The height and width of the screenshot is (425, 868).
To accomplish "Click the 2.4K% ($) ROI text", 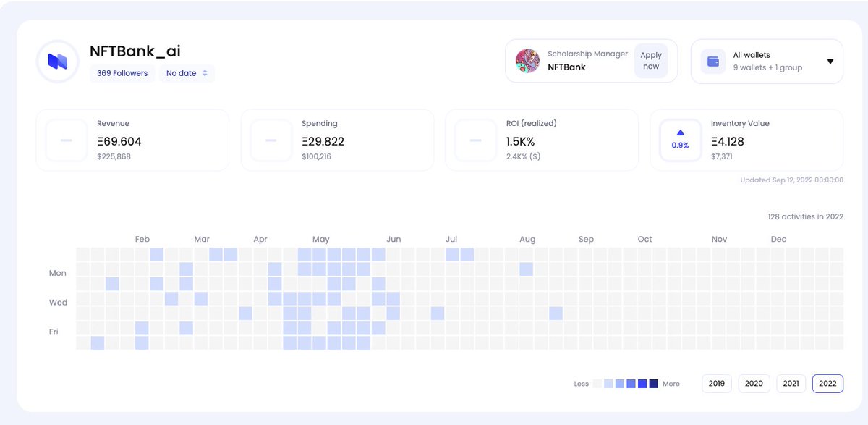I will [523, 156].
